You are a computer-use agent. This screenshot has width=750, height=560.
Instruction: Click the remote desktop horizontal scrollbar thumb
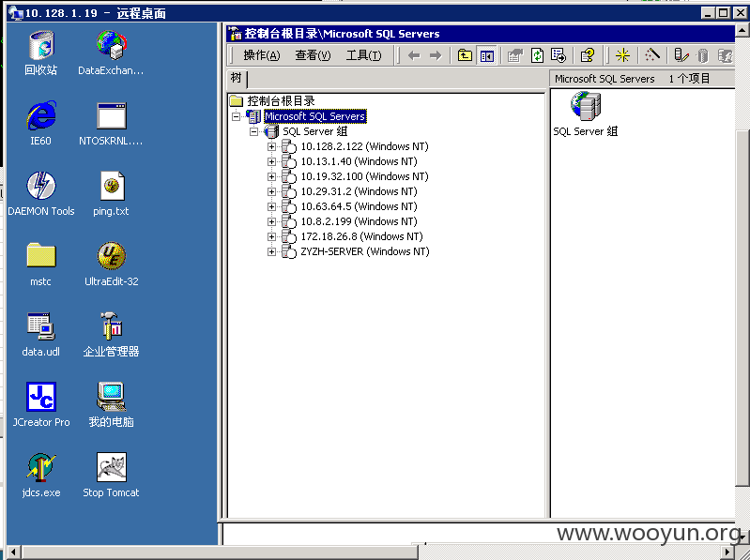[x=219, y=552]
